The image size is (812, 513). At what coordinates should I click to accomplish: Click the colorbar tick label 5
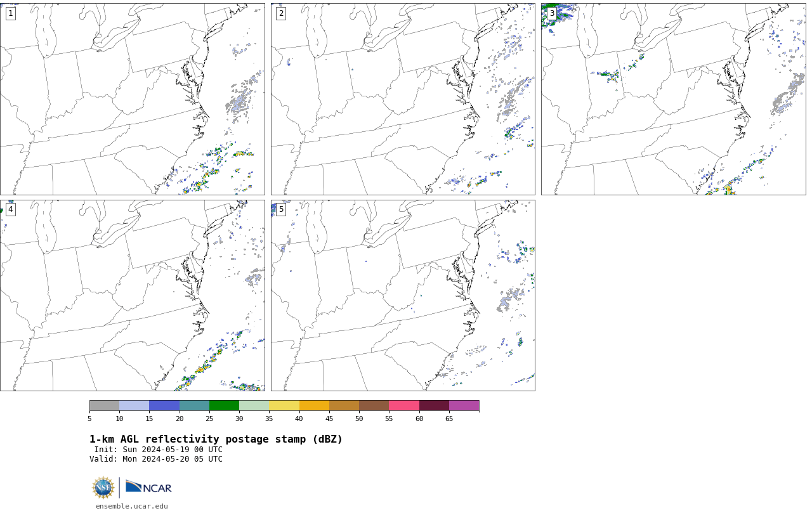click(89, 419)
